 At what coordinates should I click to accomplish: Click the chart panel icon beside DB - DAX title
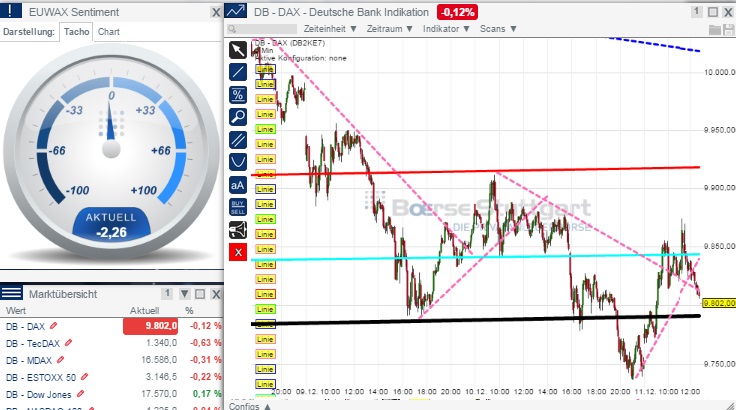236,10
